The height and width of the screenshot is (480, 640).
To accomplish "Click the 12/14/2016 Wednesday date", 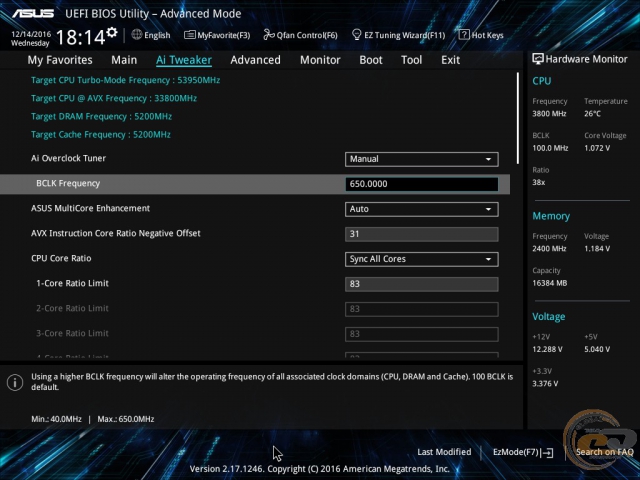I will click(x=31, y=38).
